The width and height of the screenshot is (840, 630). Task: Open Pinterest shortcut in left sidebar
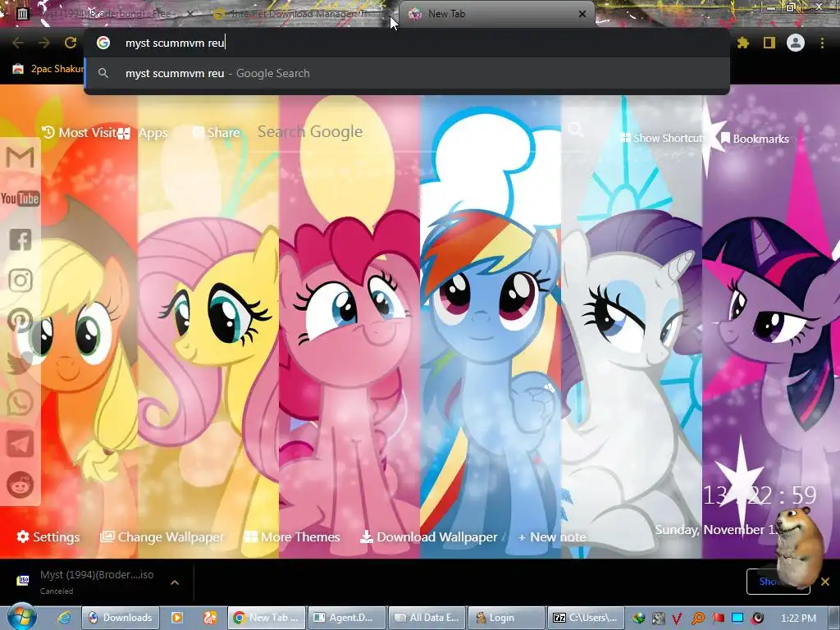pyautogui.click(x=21, y=321)
